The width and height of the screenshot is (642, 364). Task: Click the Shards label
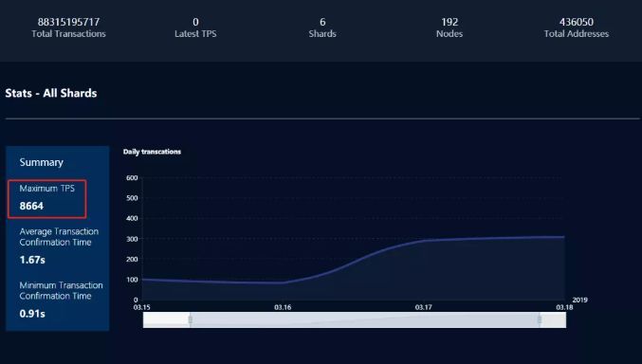322,34
